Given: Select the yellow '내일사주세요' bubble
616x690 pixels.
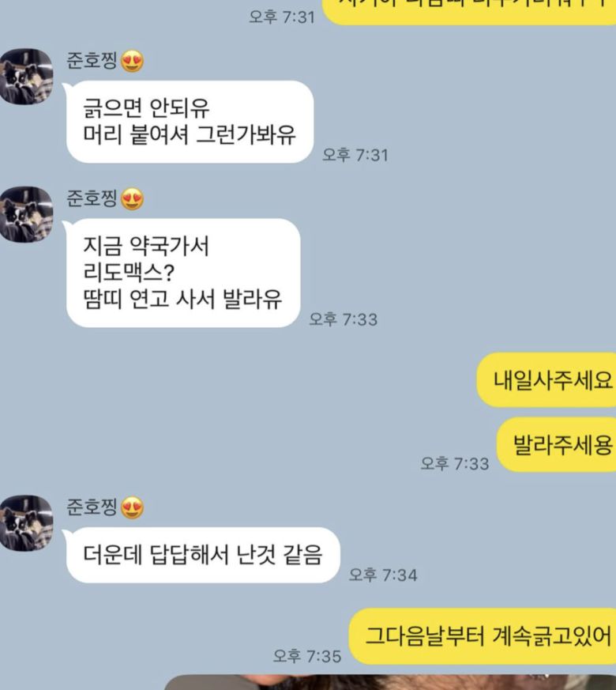Looking at the screenshot, I should click(547, 379).
